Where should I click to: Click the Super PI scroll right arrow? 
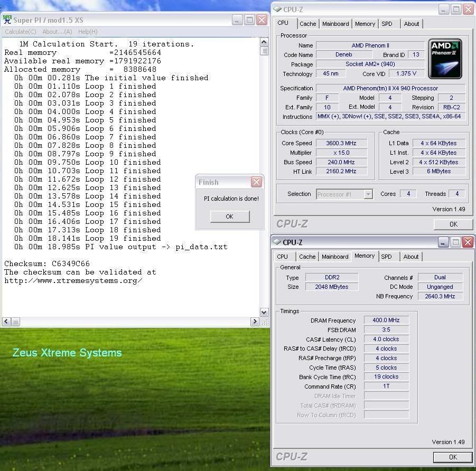(255, 322)
